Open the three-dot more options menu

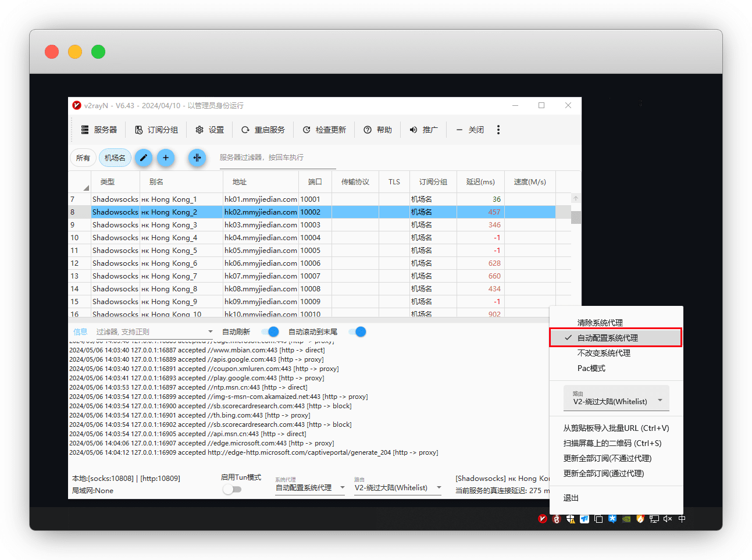pyautogui.click(x=498, y=130)
